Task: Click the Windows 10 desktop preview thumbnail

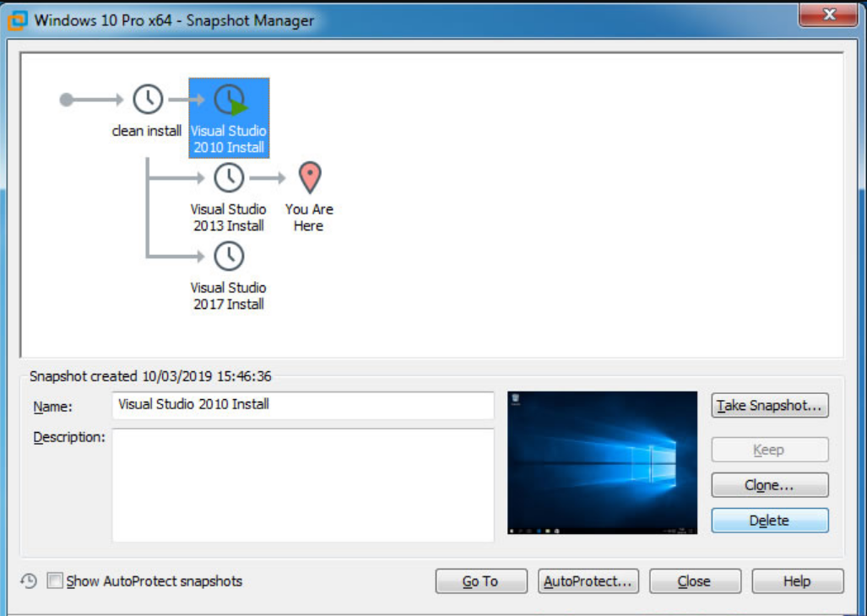Action: 602,463
